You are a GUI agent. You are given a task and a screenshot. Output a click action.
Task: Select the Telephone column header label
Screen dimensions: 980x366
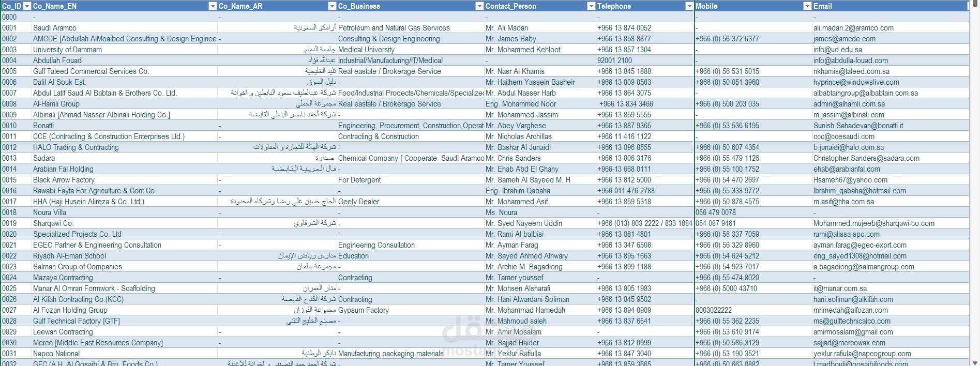(x=614, y=6)
